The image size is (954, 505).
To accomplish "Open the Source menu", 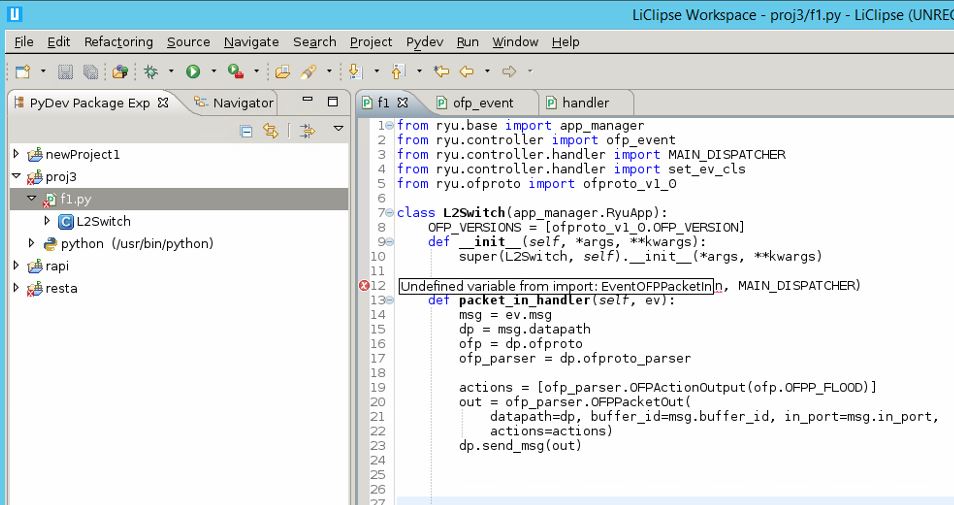I will tap(189, 42).
